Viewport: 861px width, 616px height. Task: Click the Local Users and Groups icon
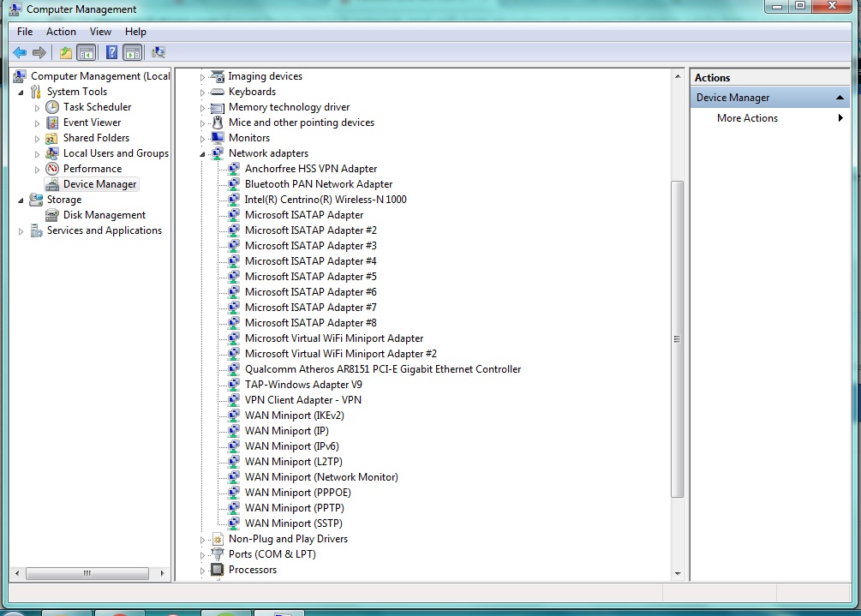52,153
